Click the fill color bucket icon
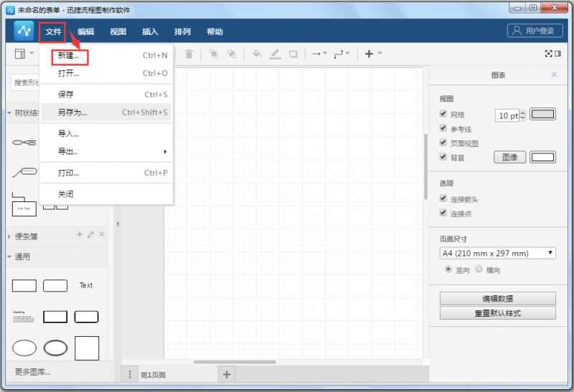This screenshot has width=574, height=392. click(257, 54)
